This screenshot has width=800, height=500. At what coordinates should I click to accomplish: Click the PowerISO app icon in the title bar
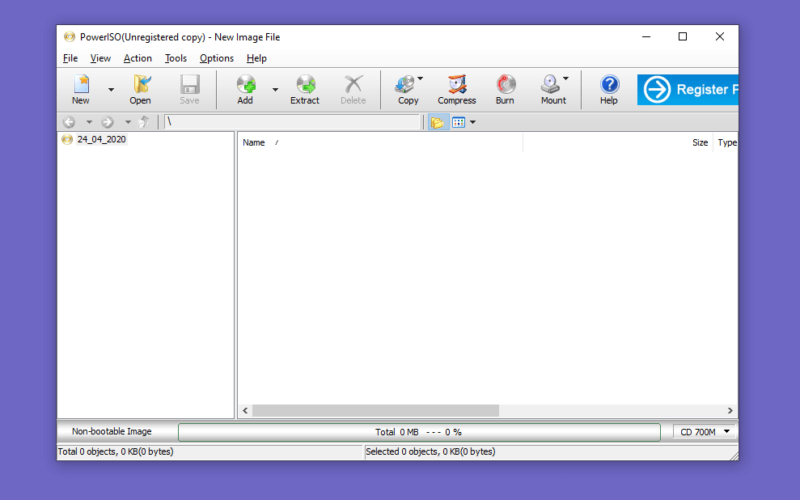pyautogui.click(x=69, y=37)
